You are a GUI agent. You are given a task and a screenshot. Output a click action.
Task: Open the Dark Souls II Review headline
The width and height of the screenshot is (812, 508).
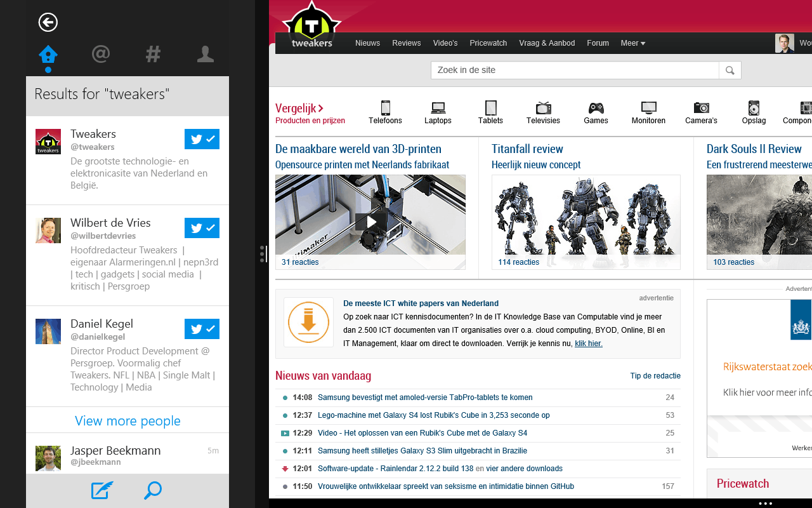click(x=754, y=149)
